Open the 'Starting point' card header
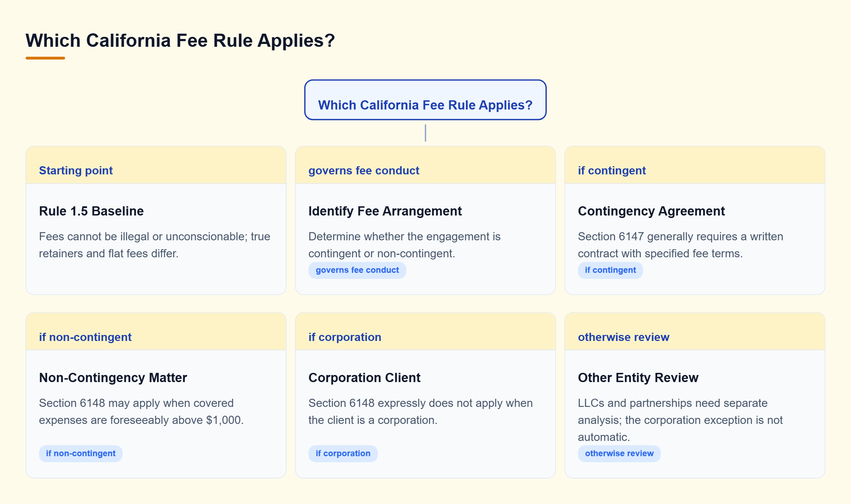 click(156, 165)
